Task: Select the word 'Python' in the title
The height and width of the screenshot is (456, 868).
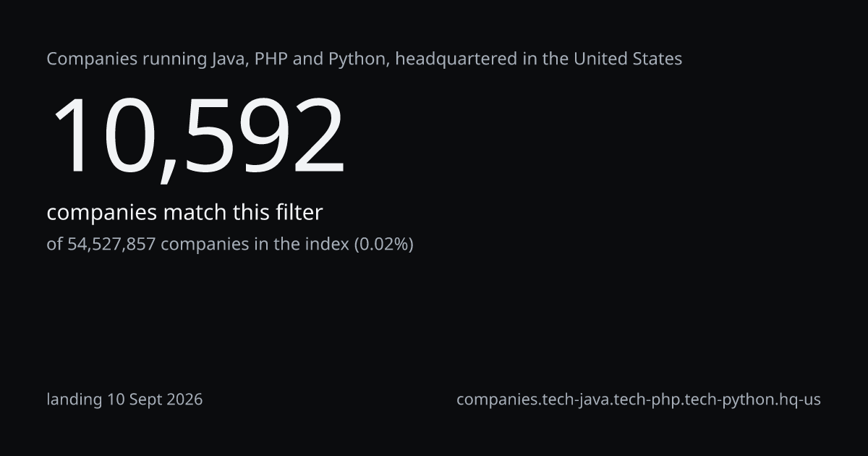Action: tap(357, 59)
